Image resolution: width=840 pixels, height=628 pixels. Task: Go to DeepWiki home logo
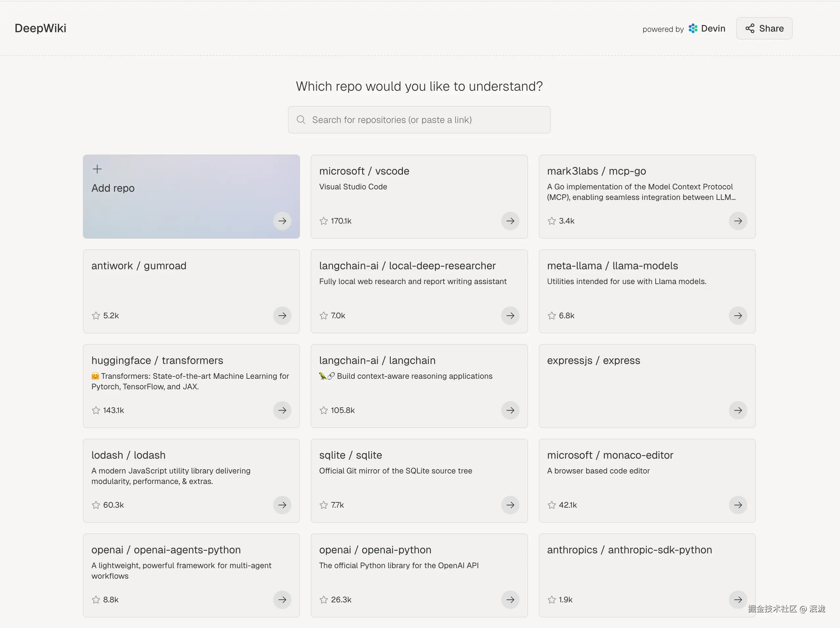tap(40, 29)
